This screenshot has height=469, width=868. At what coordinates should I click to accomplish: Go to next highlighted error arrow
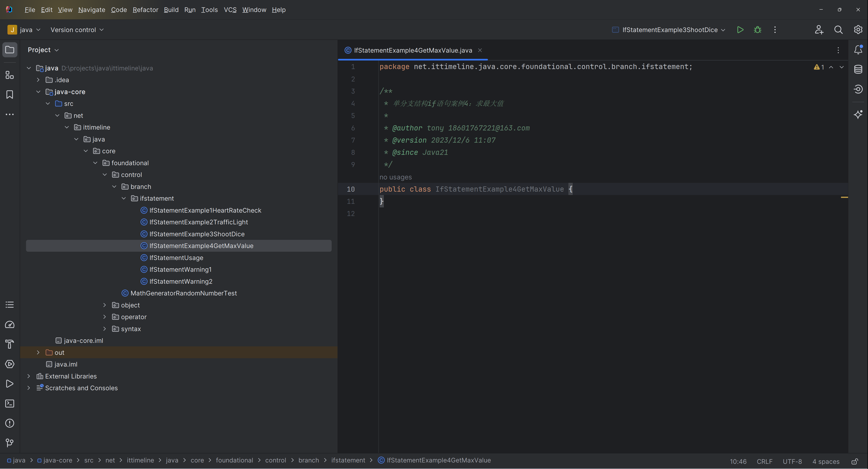842,67
